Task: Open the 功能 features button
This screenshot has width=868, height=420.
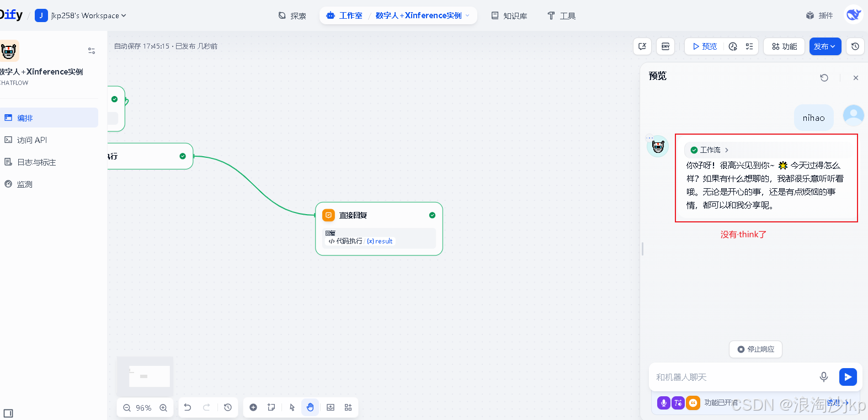Action: tap(784, 46)
